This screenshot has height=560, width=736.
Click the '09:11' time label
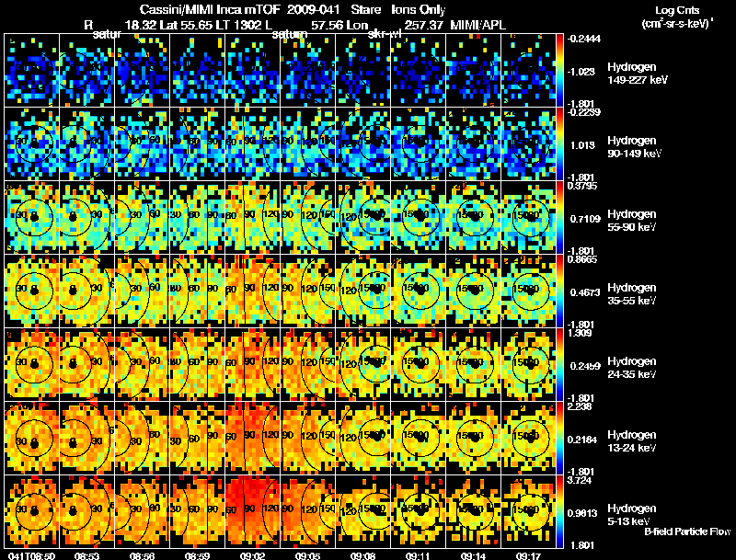click(x=418, y=555)
